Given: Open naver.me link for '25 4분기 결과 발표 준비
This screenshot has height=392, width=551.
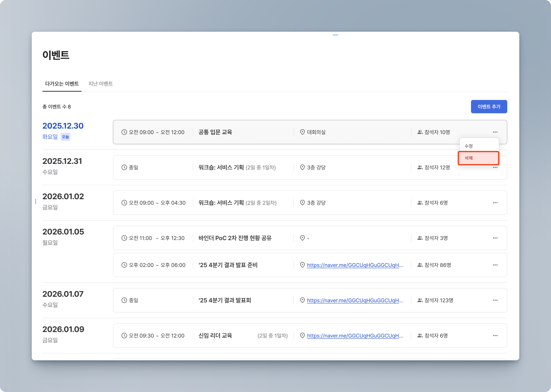Looking at the screenshot, I should (x=355, y=265).
